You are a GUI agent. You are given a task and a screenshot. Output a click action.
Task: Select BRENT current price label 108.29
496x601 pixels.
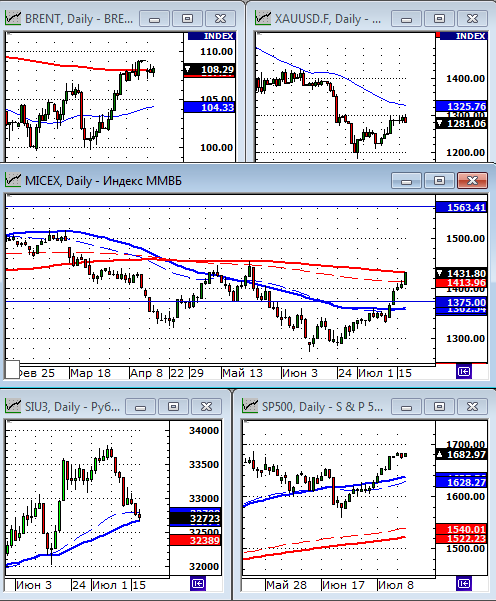tap(209, 69)
